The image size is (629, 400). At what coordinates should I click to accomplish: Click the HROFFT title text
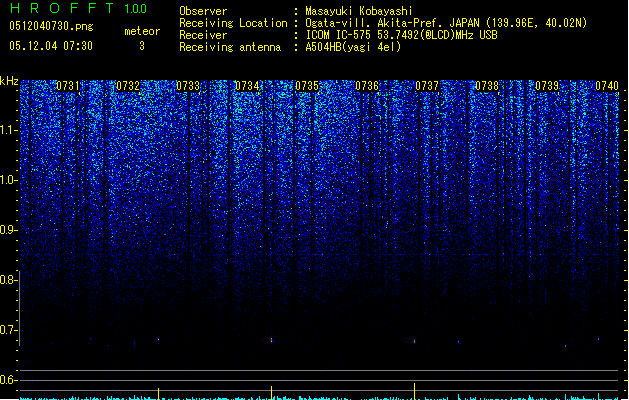[x=62, y=8]
